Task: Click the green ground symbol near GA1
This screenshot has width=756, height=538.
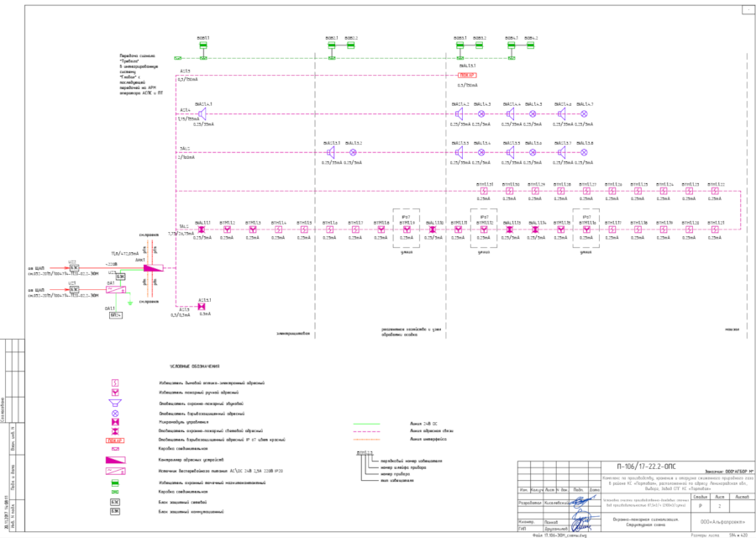Action: (129, 302)
